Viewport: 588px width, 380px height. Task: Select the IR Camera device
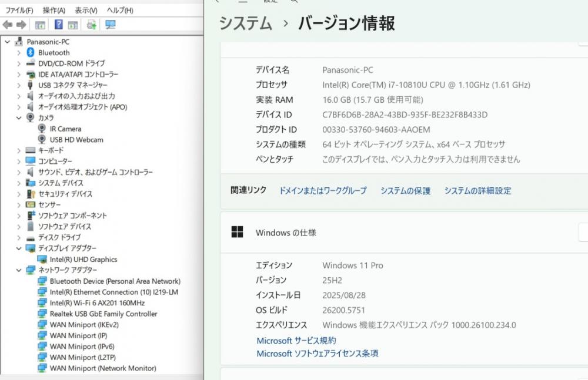[65, 129]
